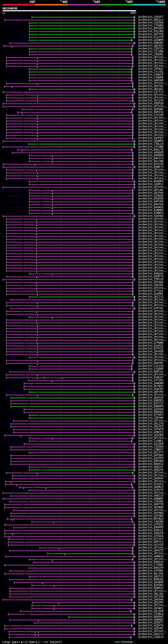Select the UniRef100_Q4T1V8 label

click(151, 100)
